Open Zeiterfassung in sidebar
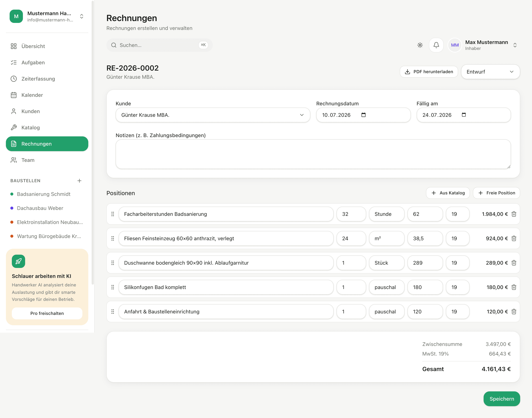 point(47,79)
